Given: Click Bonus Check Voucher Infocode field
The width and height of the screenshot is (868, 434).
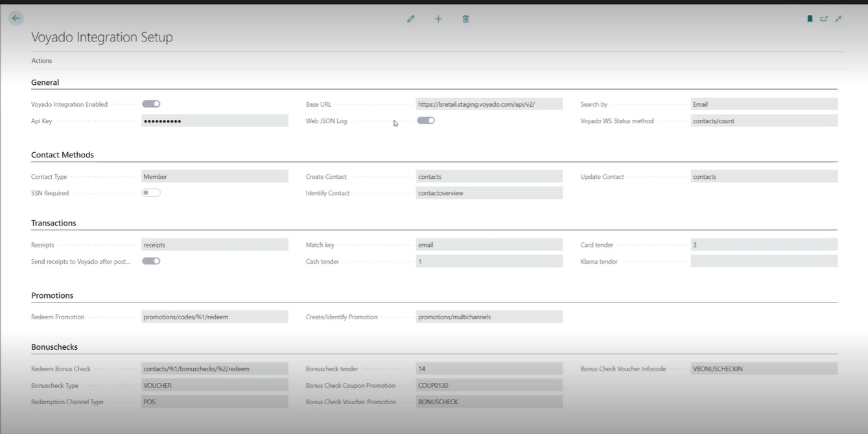Looking at the screenshot, I should click(x=764, y=369).
